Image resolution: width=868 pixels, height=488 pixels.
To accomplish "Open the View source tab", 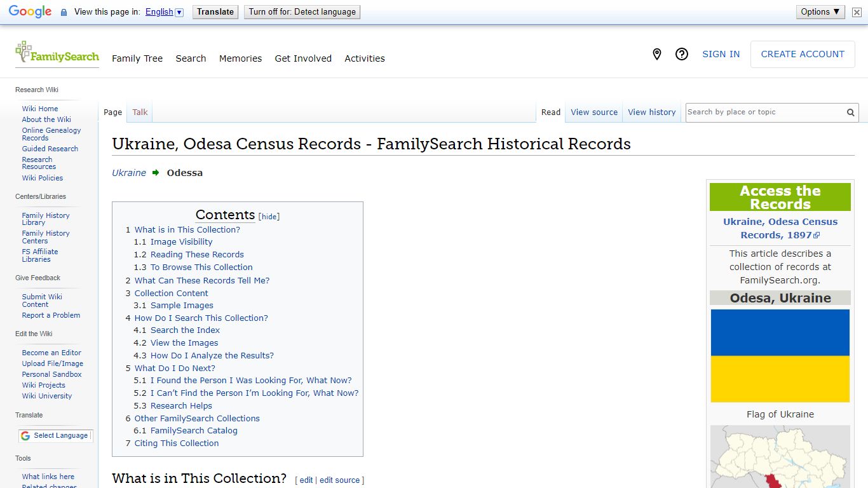I will click(x=594, y=112).
